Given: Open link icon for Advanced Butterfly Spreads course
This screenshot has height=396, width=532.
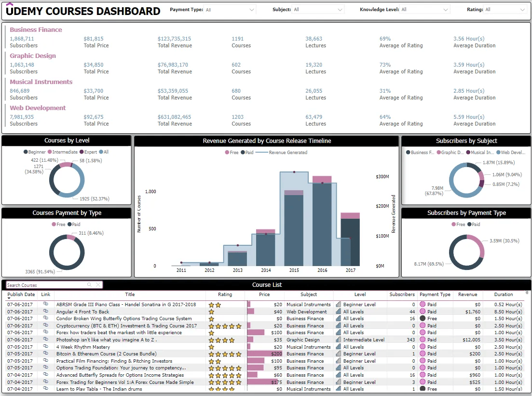Looking at the screenshot, I should click(x=45, y=375).
